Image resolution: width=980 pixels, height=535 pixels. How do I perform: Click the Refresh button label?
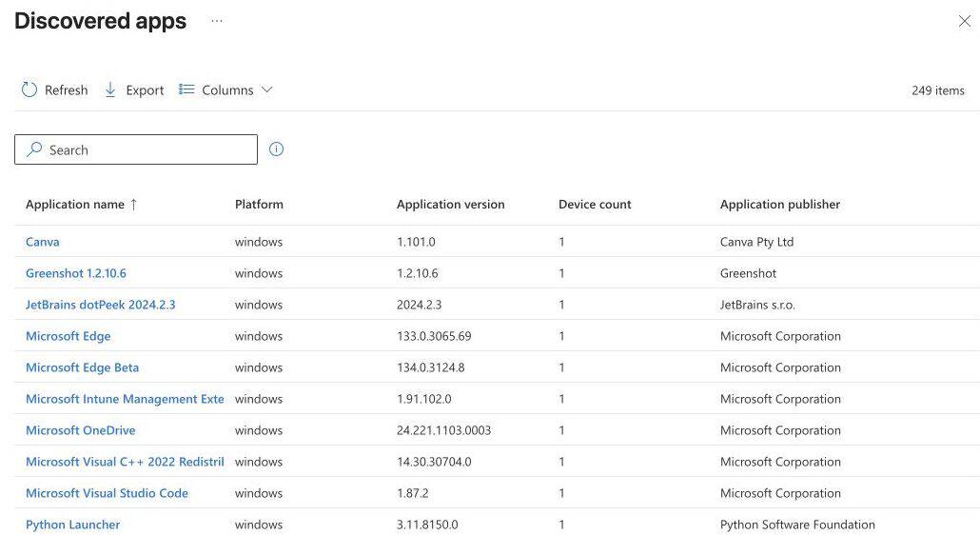click(67, 90)
